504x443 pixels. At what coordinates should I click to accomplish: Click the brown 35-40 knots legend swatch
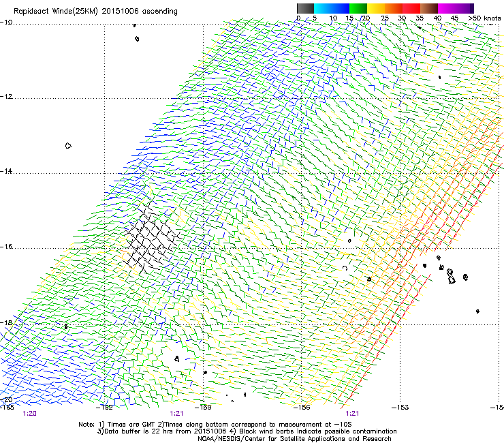pyautogui.click(x=429, y=8)
